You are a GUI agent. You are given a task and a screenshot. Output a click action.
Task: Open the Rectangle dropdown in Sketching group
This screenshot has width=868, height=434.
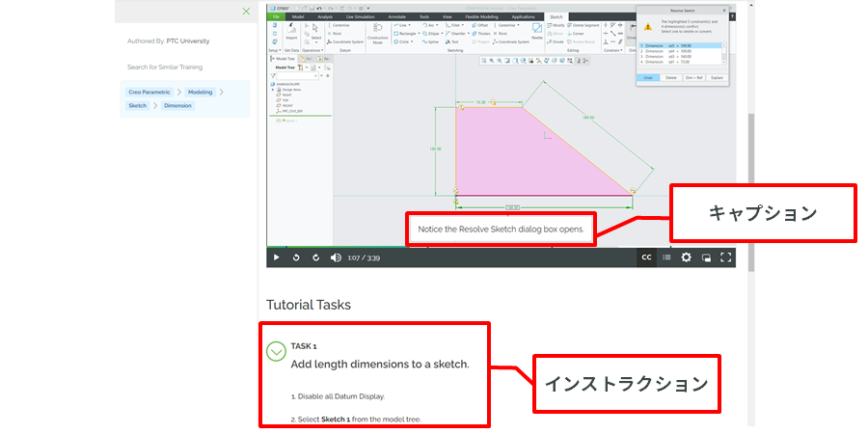coord(404,34)
